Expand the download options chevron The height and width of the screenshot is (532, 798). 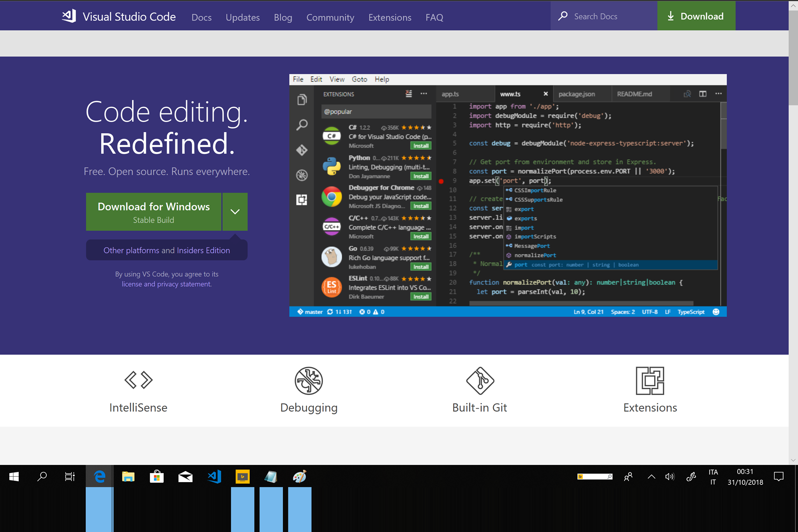pyautogui.click(x=235, y=212)
